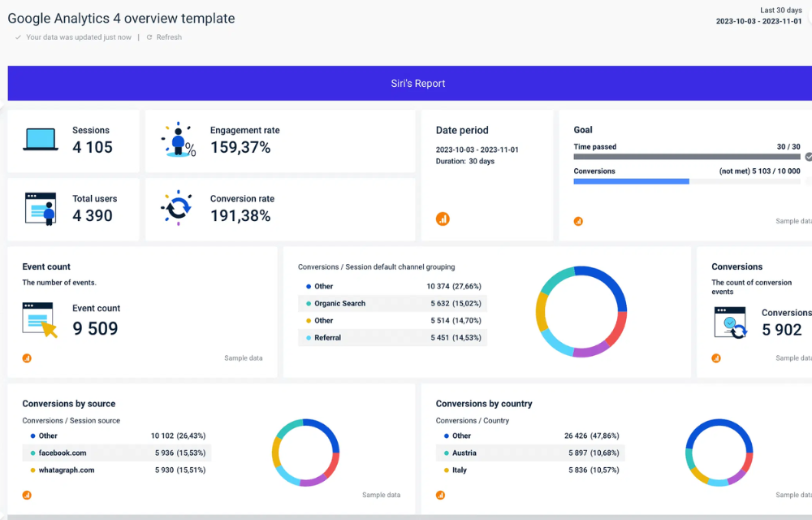Click the Sessions laptop icon
Viewport: 812px width, 520px height.
(x=40, y=140)
